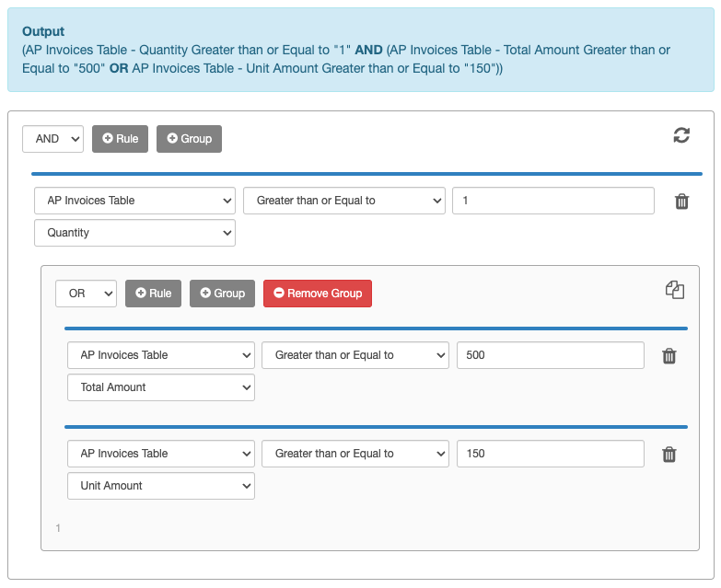Delete the Unit Amount rule via trash icon
Image resolution: width=721 pixels, height=588 pixels.
click(x=669, y=455)
